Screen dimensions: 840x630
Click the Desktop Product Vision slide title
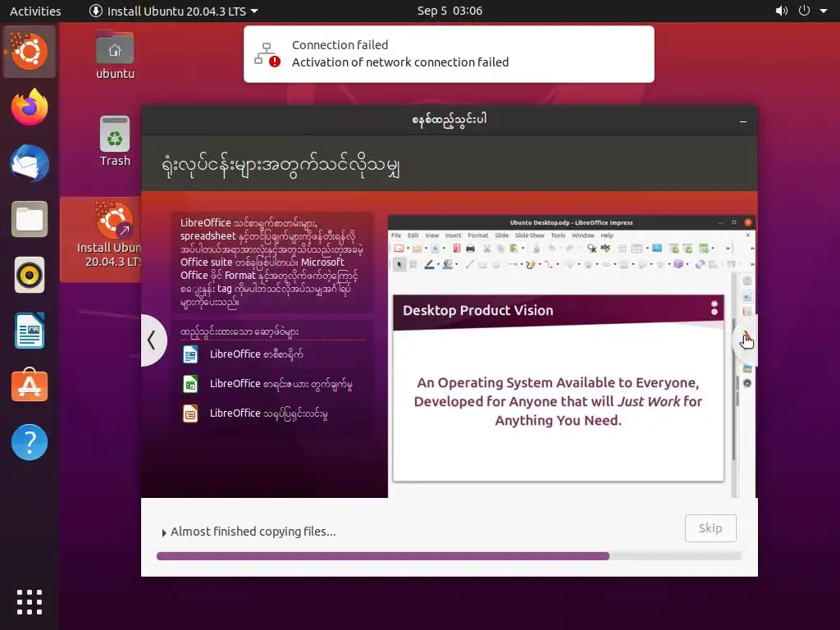[478, 310]
